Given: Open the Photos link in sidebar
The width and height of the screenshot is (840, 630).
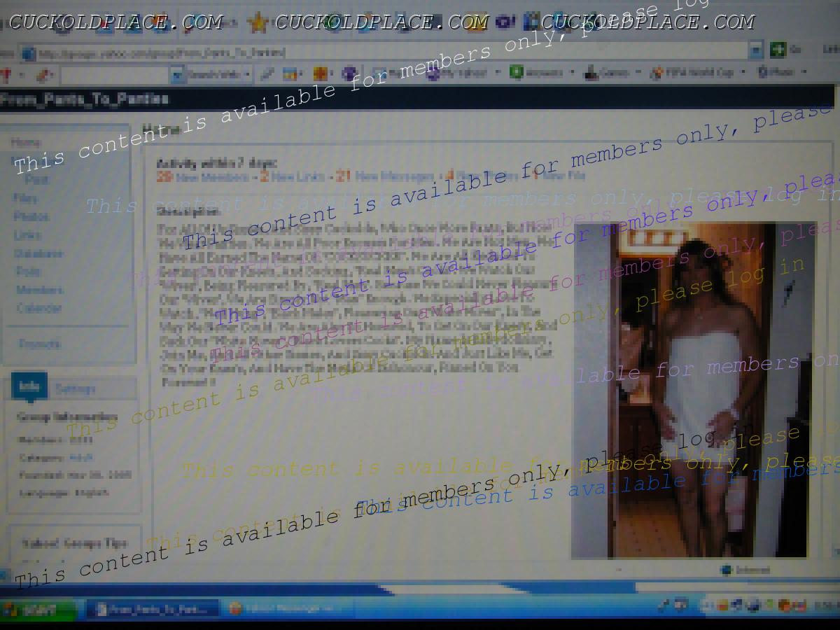Looking at the screenshot, I should coord(31,216).
